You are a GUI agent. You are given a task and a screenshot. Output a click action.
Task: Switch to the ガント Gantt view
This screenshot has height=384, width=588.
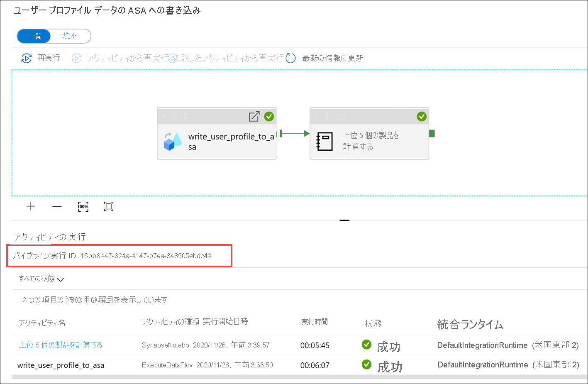[70, 36]
